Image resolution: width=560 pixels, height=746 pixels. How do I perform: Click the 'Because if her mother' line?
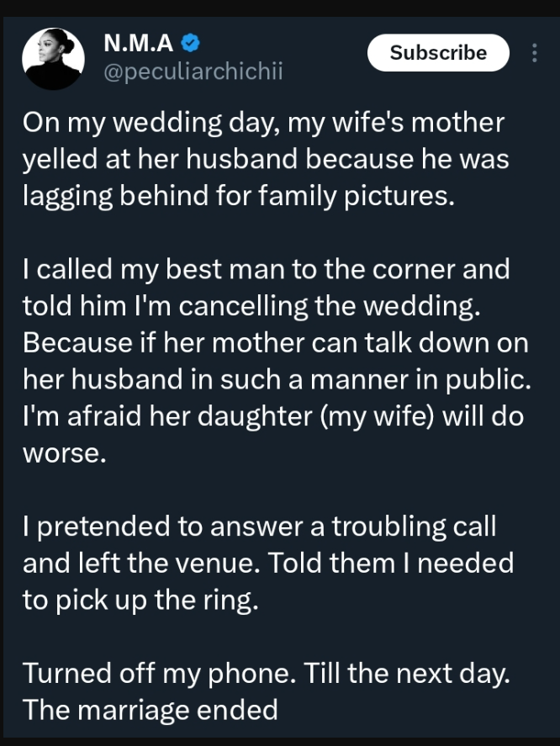pyautogui.click(x=266, y=344)
